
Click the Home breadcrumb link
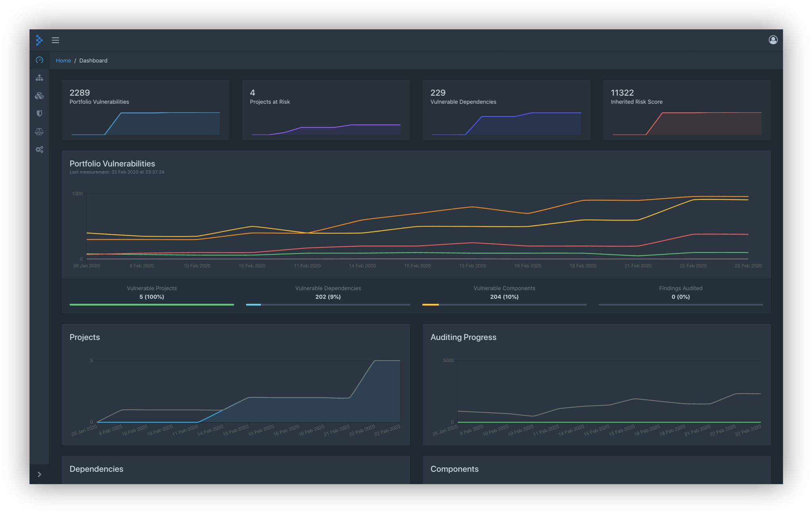(x=63, y=60)
